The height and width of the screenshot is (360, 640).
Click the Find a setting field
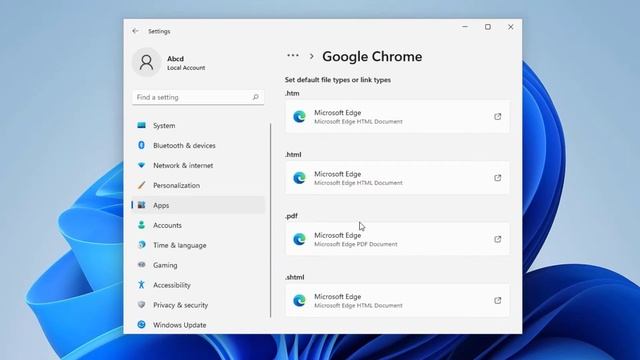198,97
